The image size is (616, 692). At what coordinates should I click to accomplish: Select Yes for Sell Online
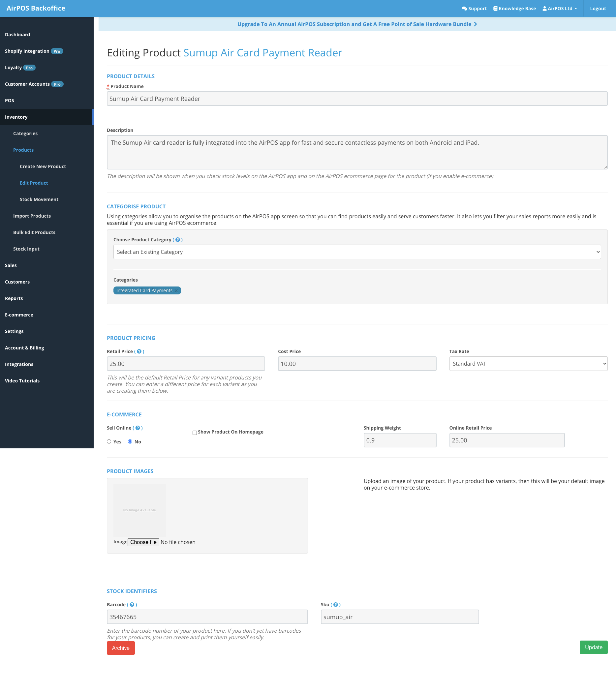pyautogui.click(x=109, y=441)
